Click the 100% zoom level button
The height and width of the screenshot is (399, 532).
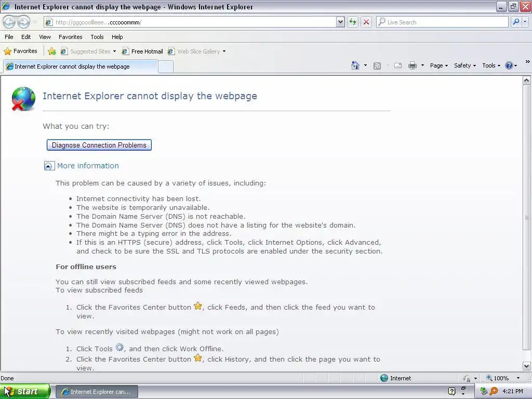497,378
